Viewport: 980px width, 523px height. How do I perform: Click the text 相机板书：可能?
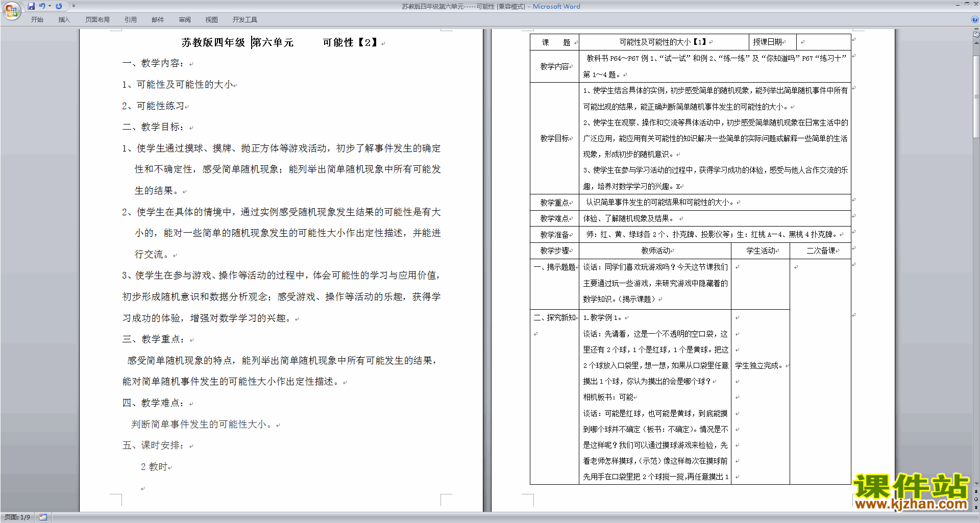pyautogui.click(x=608, y=397)
